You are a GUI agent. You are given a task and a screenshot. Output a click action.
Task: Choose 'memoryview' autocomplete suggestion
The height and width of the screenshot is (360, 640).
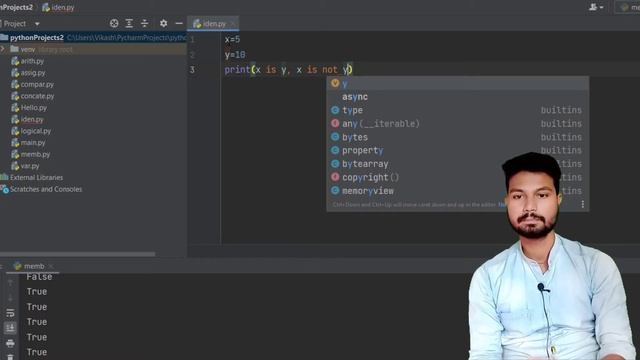click(458, 191)
